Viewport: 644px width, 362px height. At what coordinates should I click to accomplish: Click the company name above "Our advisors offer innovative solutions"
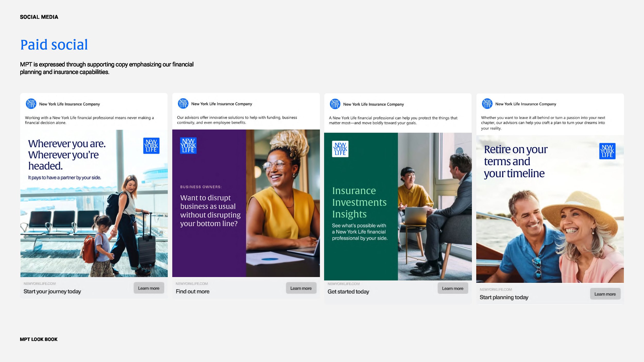click(222, 104)
